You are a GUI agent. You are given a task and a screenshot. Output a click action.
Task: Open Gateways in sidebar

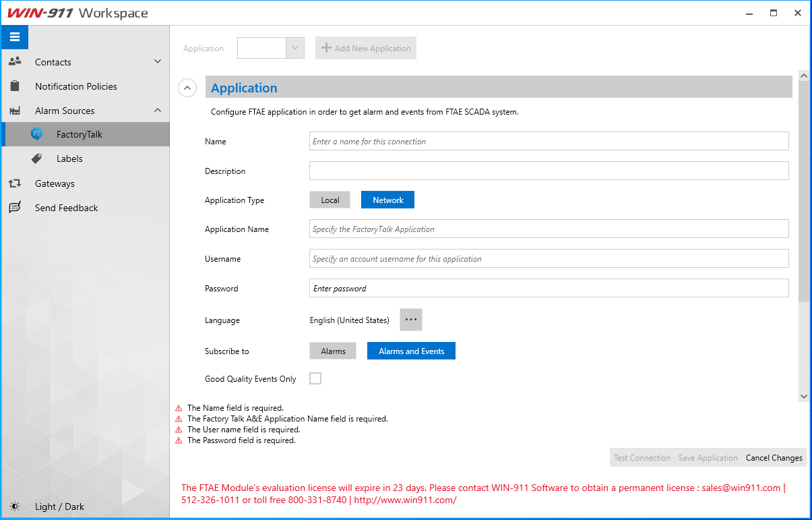click(85, 183)
